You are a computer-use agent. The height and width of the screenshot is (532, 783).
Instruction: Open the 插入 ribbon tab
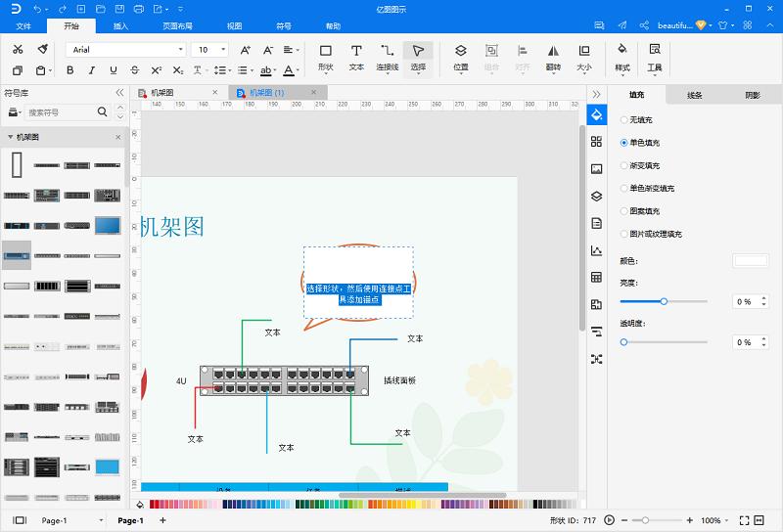(x=120, y=26)
